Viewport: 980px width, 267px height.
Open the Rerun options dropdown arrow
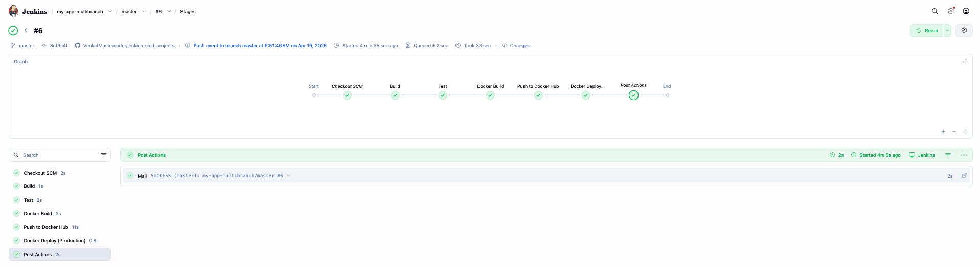[x=947, y=31]
